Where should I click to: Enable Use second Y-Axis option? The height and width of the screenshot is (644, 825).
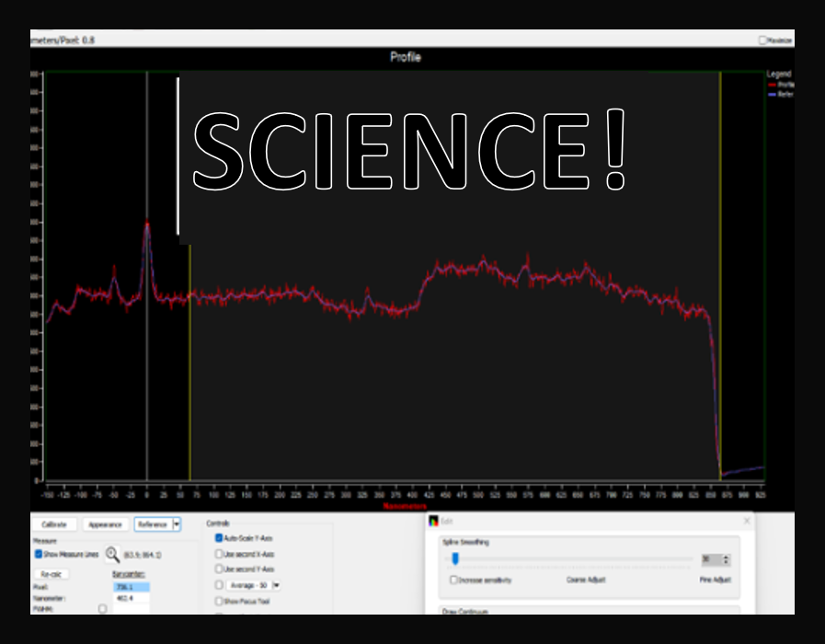coord(219,569)
